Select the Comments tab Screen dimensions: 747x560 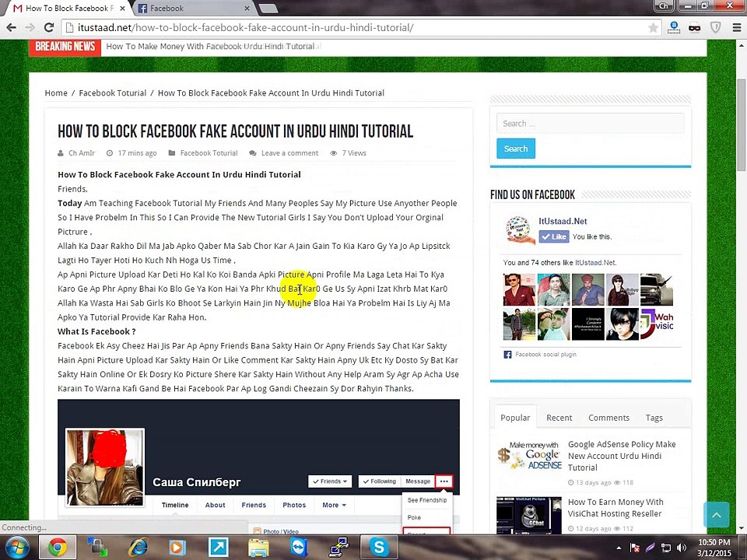pyautogui.click(x=608, y=418)
